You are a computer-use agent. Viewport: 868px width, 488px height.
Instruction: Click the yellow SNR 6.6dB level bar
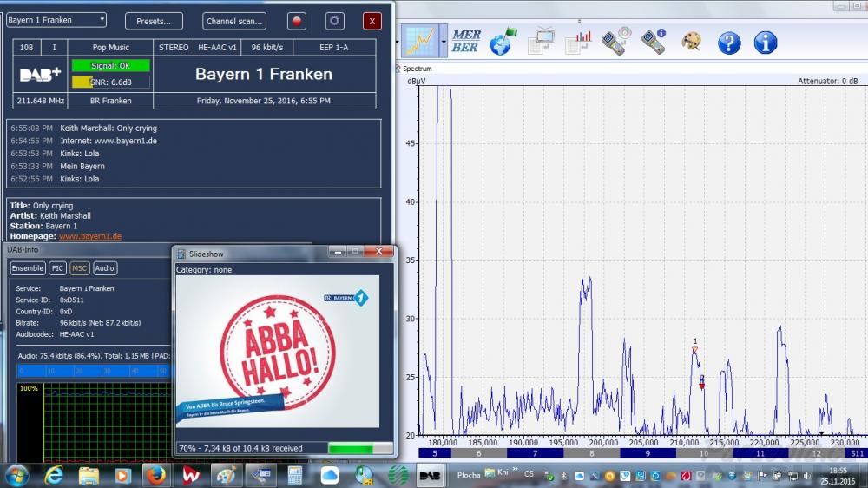(111, 82)
